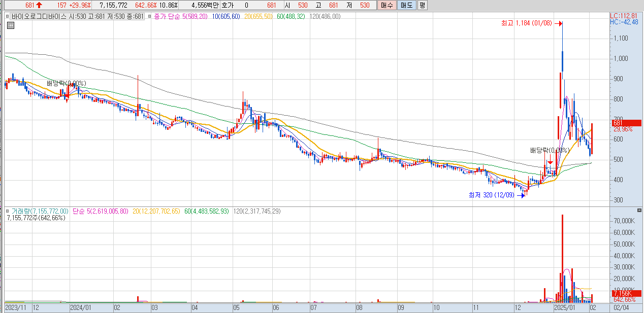Click the 4,556백만 trading value in the top bar
Viewport: 644px width, 313px height.
205,5
